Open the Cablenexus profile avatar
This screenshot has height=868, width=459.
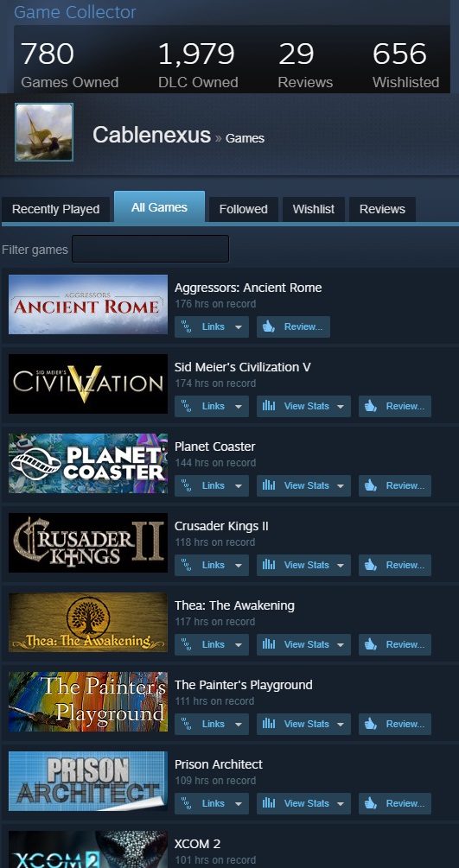(44, 132)
